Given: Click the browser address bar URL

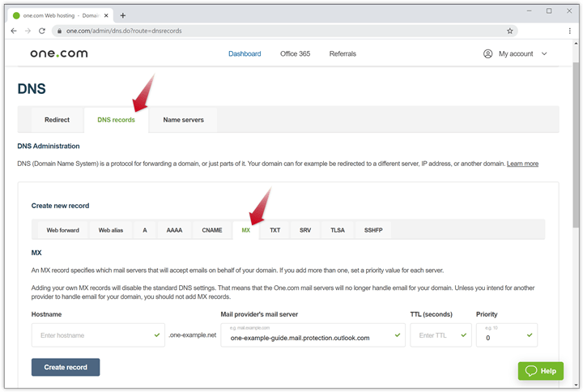Looking at the screenshot, I should click(x=124, y=31).
